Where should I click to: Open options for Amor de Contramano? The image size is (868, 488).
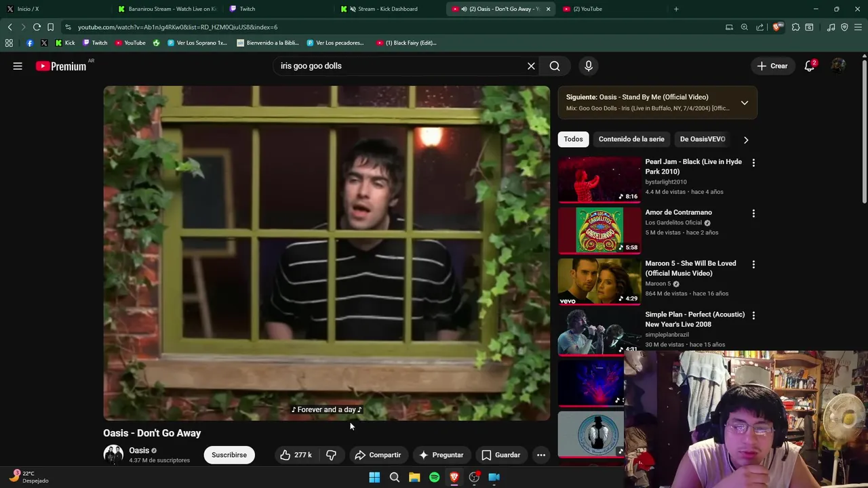[753, 213]
